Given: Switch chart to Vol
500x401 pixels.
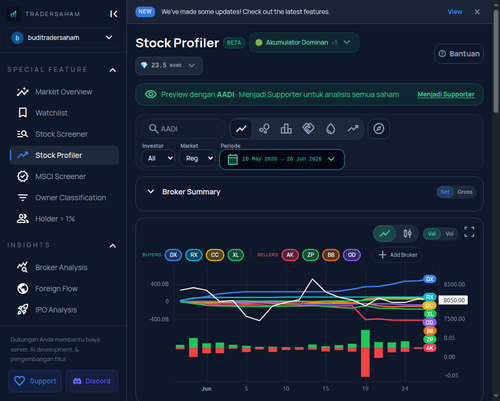Looking at the screenshot, I should pos(450,234).
